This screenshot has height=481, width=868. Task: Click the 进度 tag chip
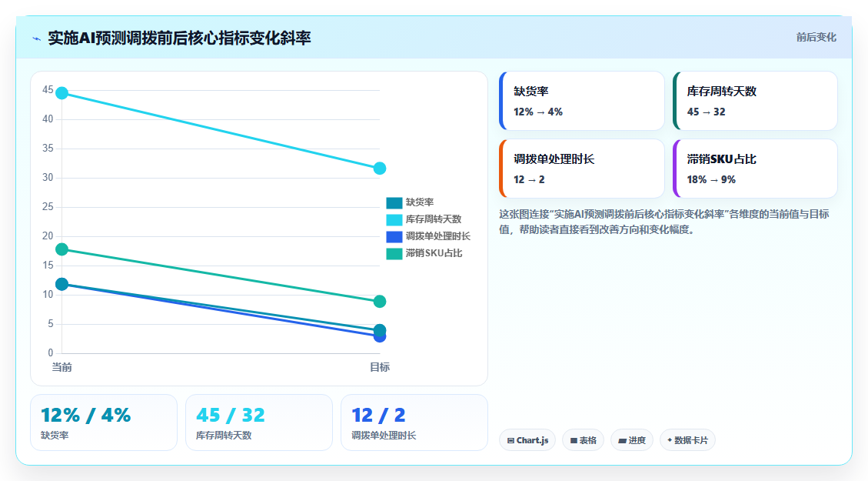(x=632, y=440)
